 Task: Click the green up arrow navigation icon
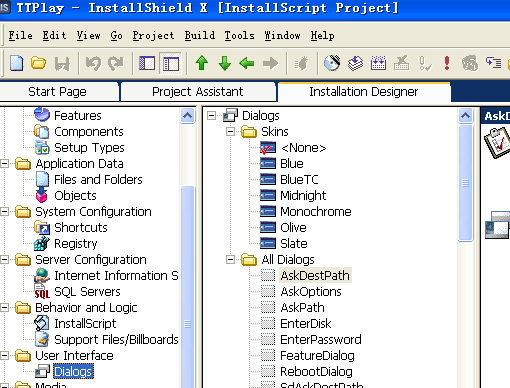[202, 63]
